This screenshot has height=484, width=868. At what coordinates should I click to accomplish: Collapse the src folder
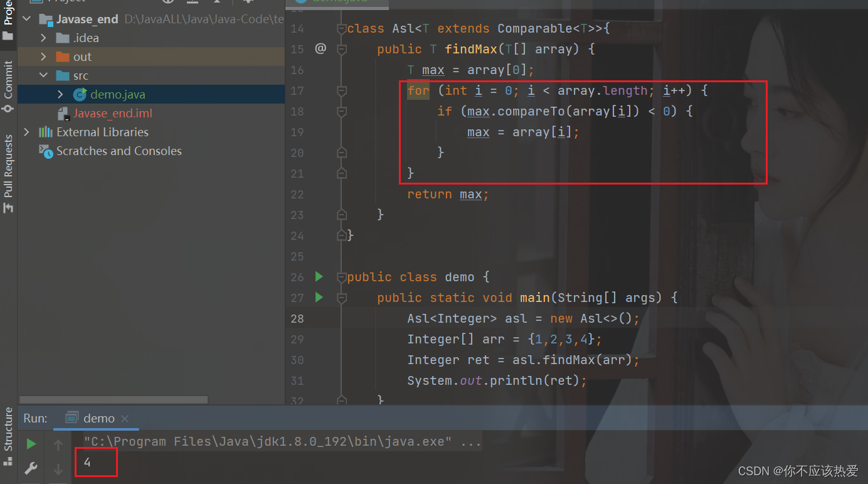coord(43,75)
